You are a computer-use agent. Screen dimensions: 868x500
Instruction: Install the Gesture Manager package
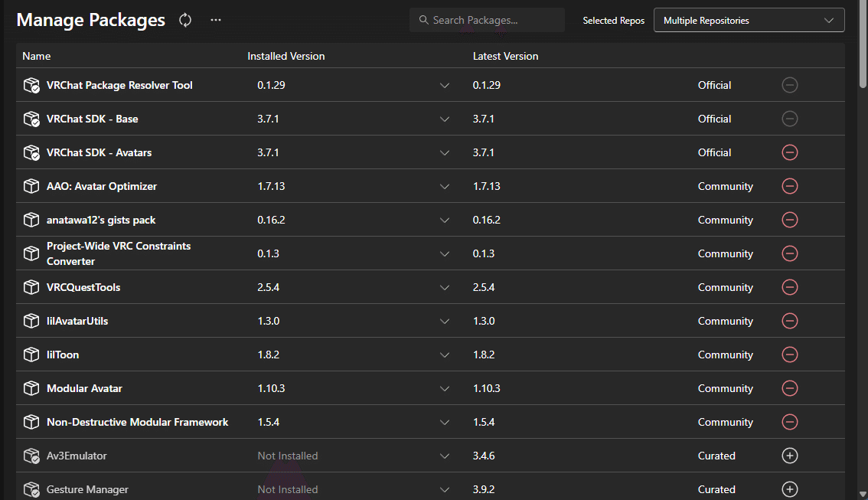click(790, 489)
